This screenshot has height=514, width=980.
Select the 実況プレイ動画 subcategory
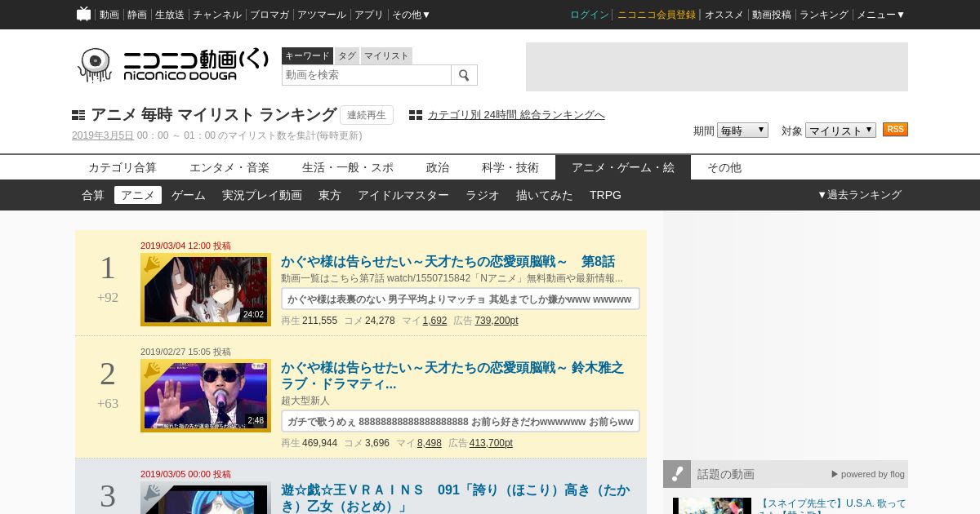[x=262, y=195]
